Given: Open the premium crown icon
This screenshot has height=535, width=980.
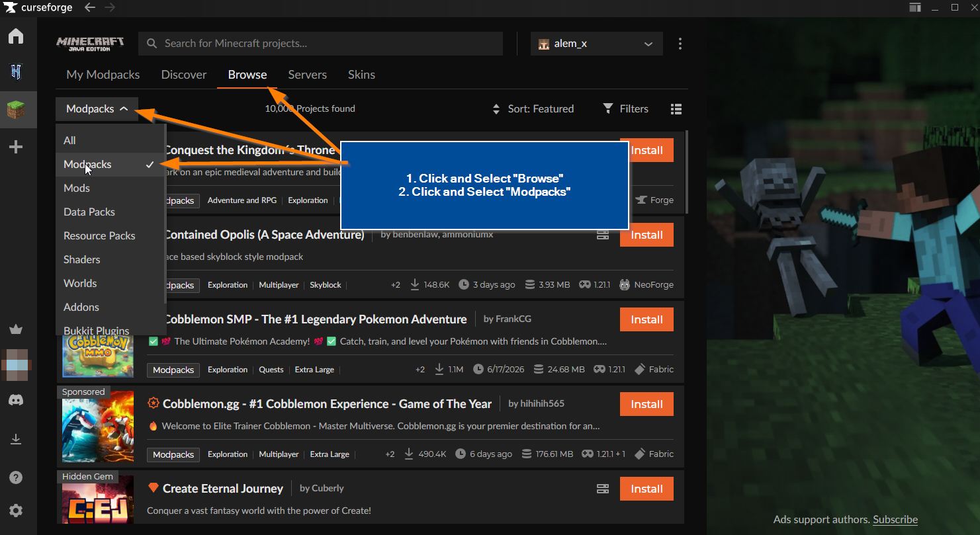Looking at the screenshot, I should 16,329.
